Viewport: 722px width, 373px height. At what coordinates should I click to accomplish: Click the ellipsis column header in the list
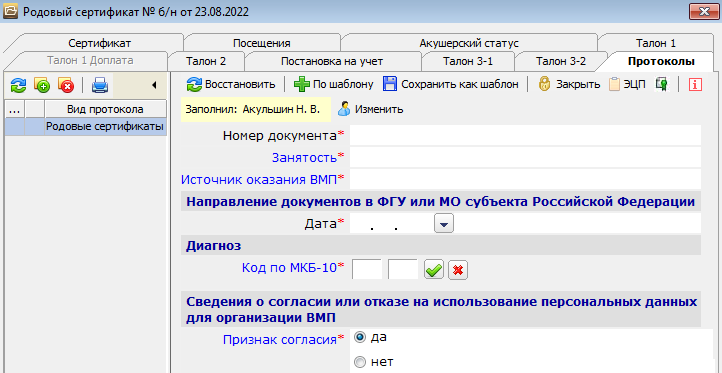click(15, 109)
